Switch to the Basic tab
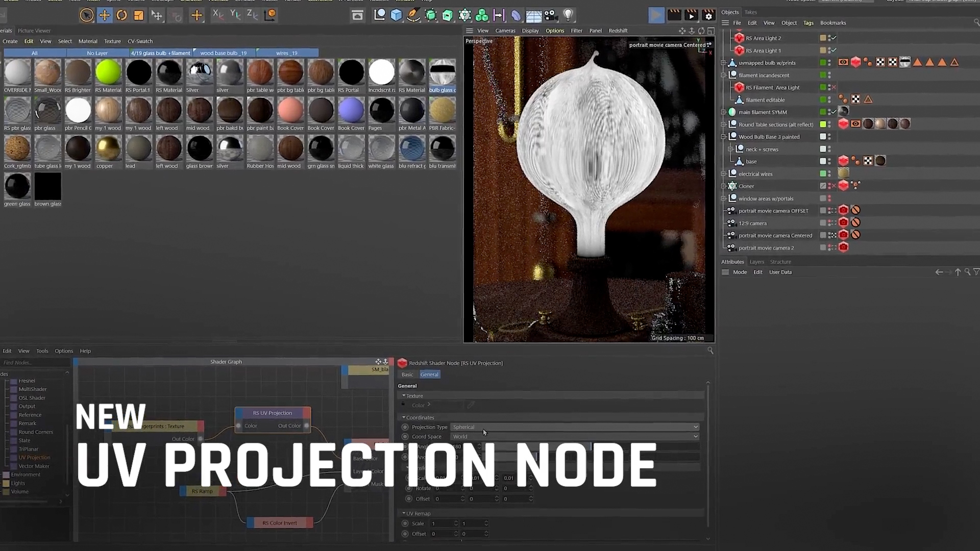Image resolution: width=980 pixels, height=551 pixels. pyautogui.click(x=407, y=374)
